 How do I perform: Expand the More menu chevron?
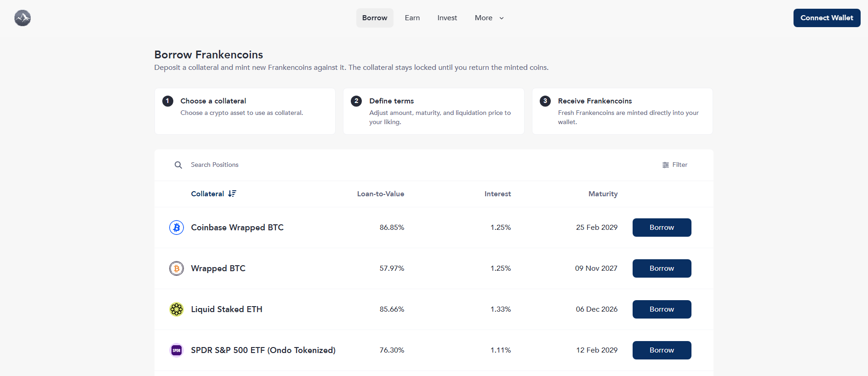[502, 18]
